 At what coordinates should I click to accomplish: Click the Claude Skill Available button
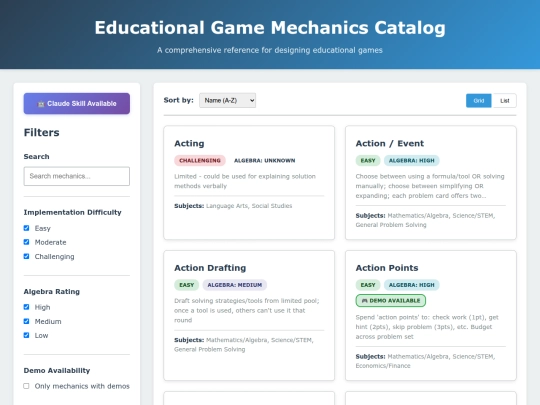[x=77, y=103]
